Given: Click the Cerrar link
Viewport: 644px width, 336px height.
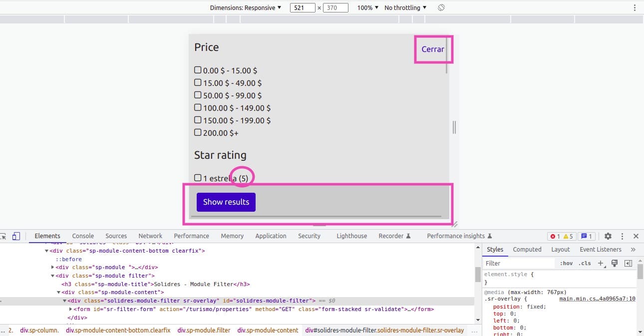Looking at the screenshot, I should tap(432, 49).
